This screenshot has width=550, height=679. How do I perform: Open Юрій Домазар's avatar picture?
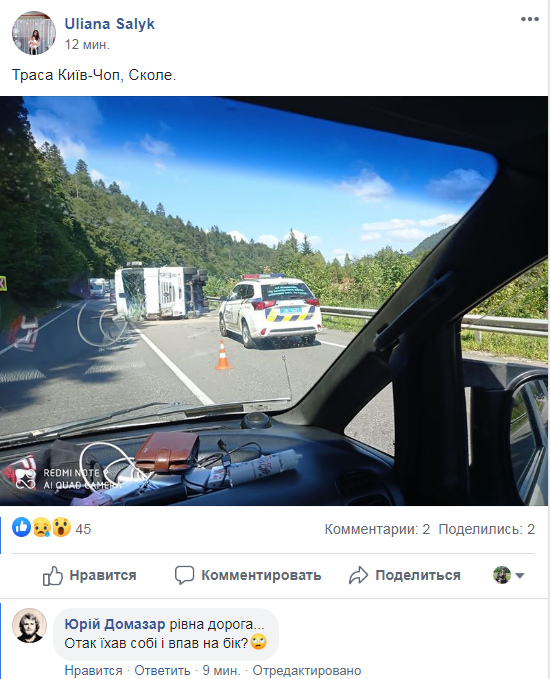[29, 625]
